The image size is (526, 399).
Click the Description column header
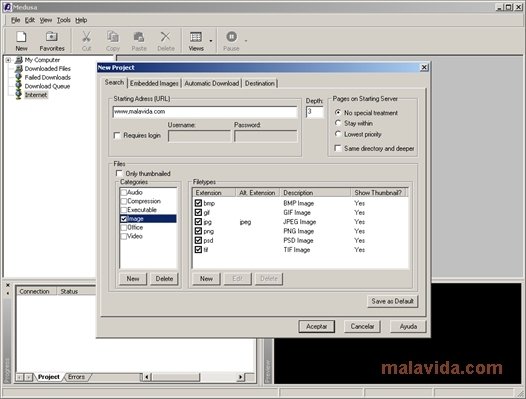(x=315, y=193)
